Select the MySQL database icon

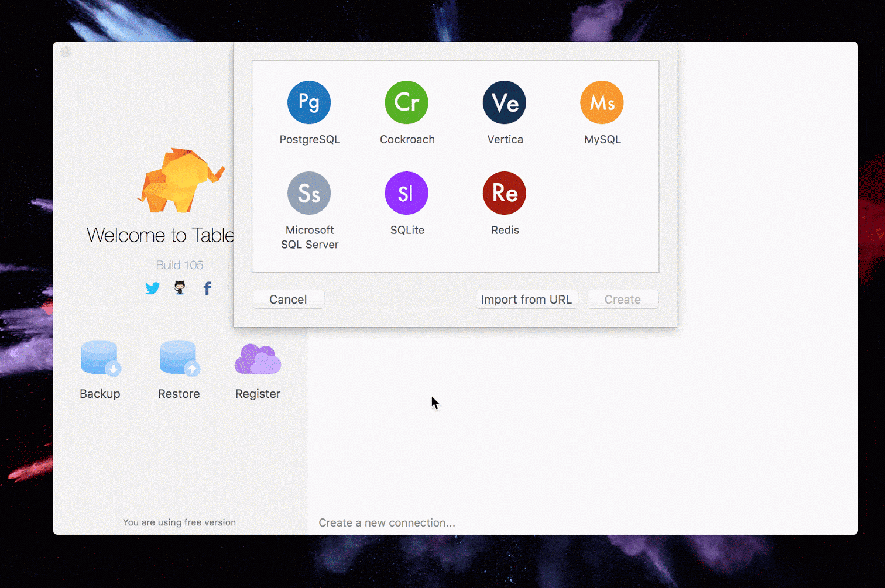(602, 102)
